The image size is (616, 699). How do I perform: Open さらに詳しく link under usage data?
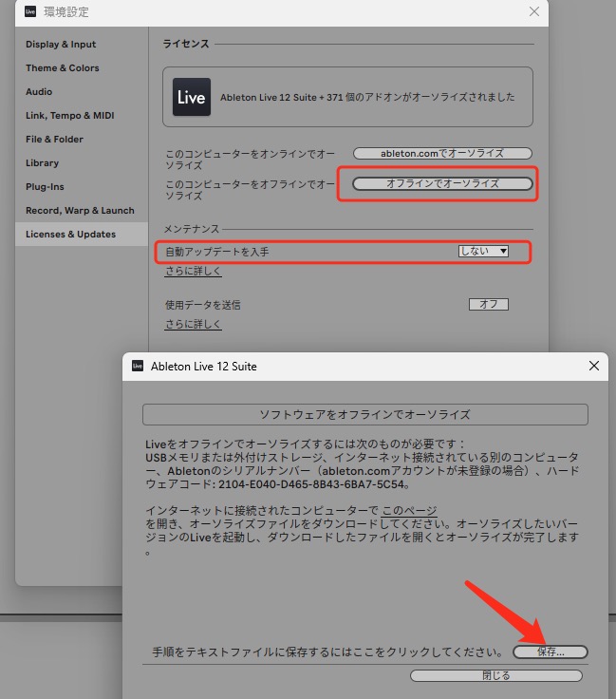click(193, 324)
